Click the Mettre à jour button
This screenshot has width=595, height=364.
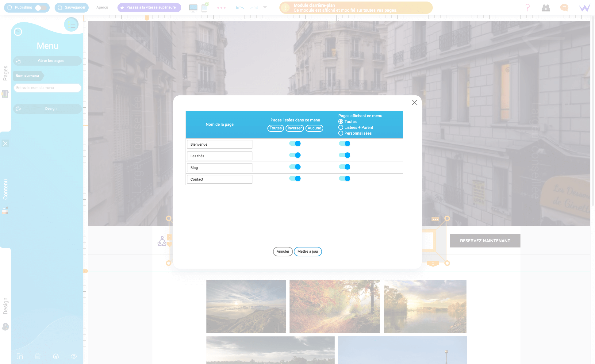click(x=308, y=251)
